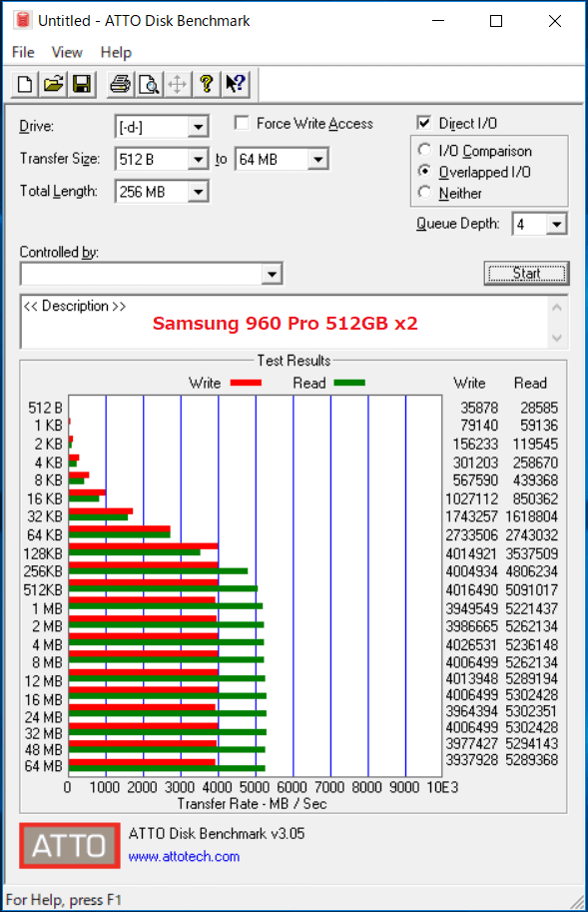588x912 pixels.
Task: Click the 512KB row label in chart
Action: pyautogui.click(x=42, y=589)
